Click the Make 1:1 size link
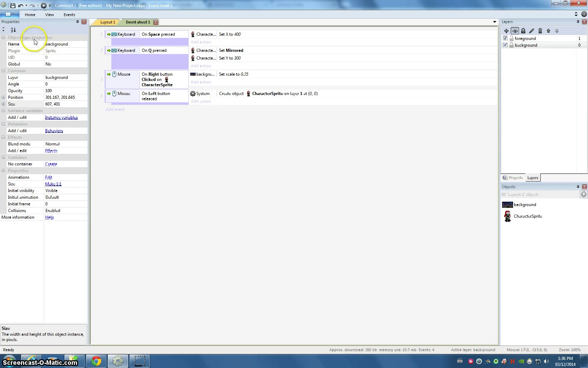This screenshot has height=368, width=588. (53, 184)
